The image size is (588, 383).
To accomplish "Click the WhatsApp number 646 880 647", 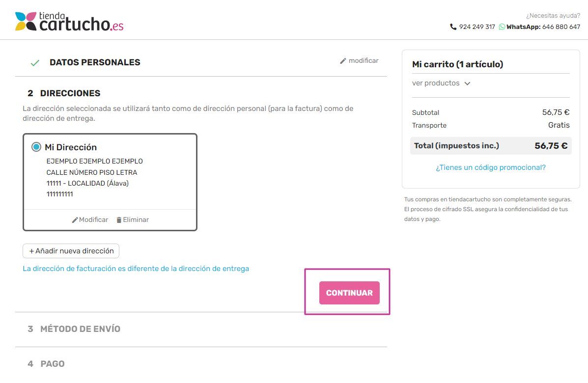I will [x=561, y=27].
